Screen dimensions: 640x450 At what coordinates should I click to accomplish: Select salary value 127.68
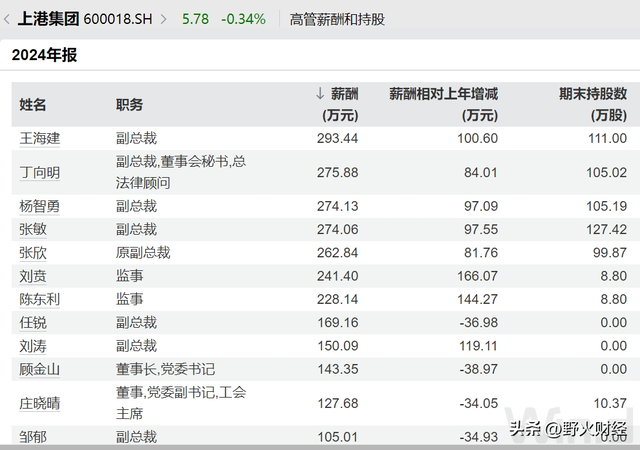click(338, 403)
